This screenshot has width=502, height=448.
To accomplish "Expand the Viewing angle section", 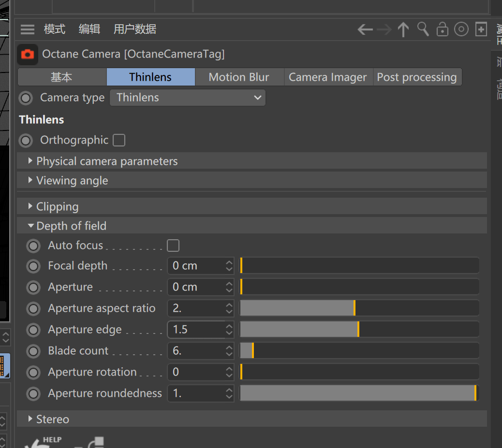I will 252,180.
